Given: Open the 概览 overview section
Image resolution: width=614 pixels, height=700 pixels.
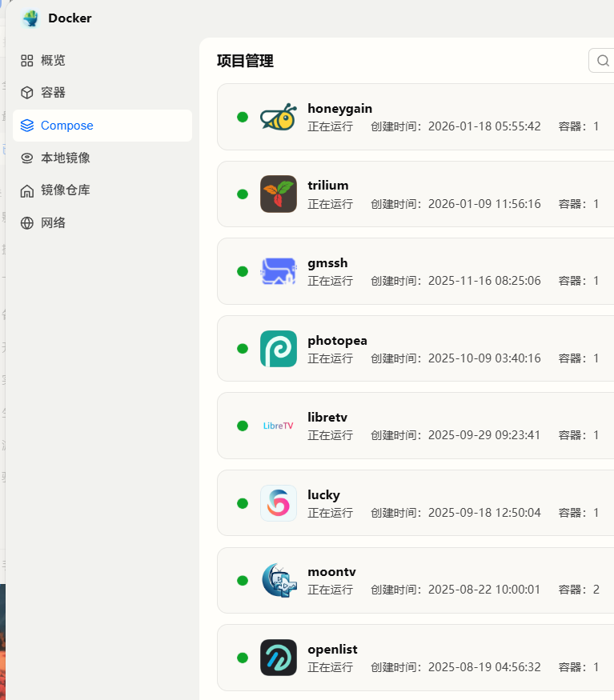Looking at the screenshot, I should (x=102, y=60).
